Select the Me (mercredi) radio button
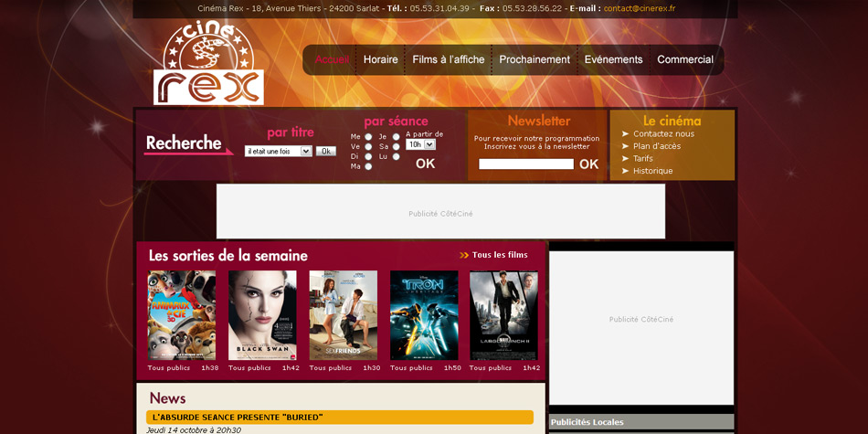The height and width of the screenshot is (434, 868). click(368, 137)
